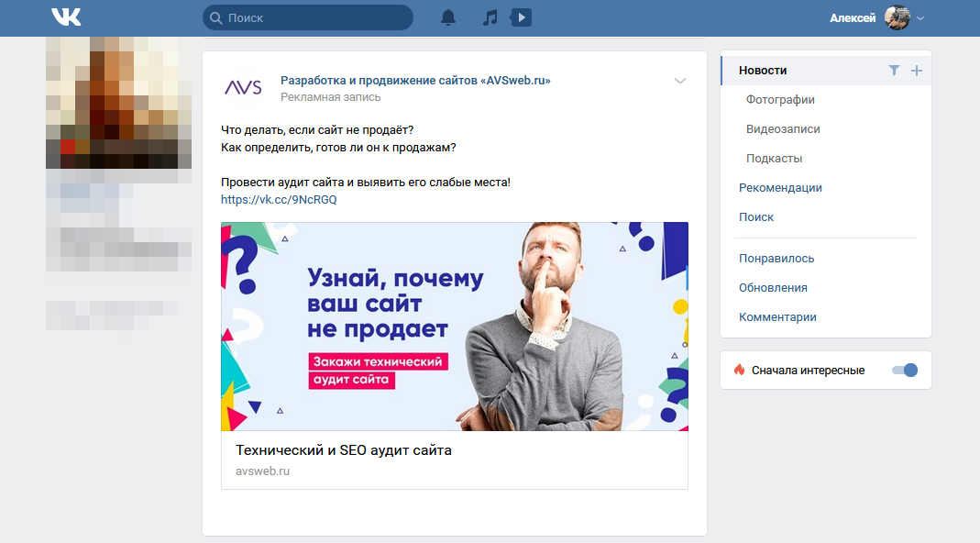980x543 pixels.
Task: Expand the post options chevron
Action: [680, 81]
